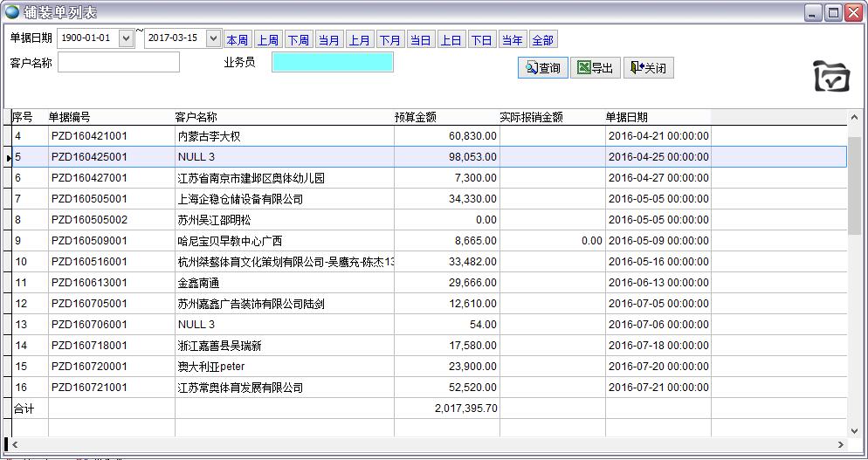
Task: Select the 当月 date range shortcut
Action: [328, 40]
